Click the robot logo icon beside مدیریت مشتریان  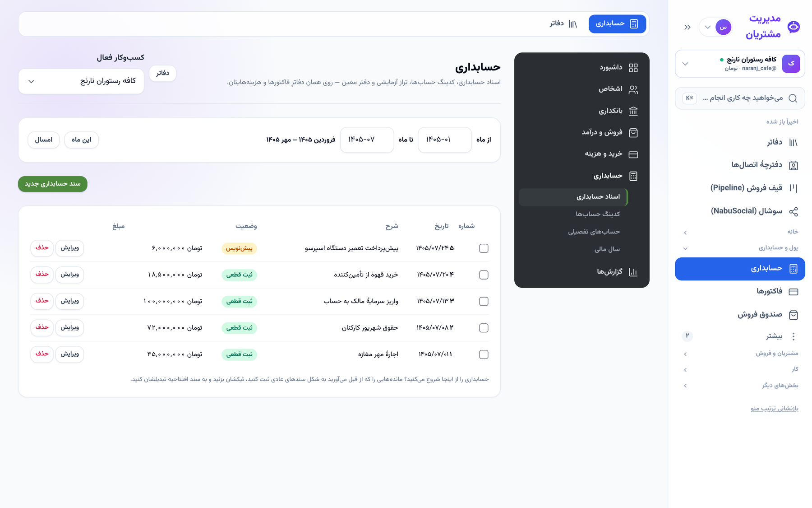[794, 27]
